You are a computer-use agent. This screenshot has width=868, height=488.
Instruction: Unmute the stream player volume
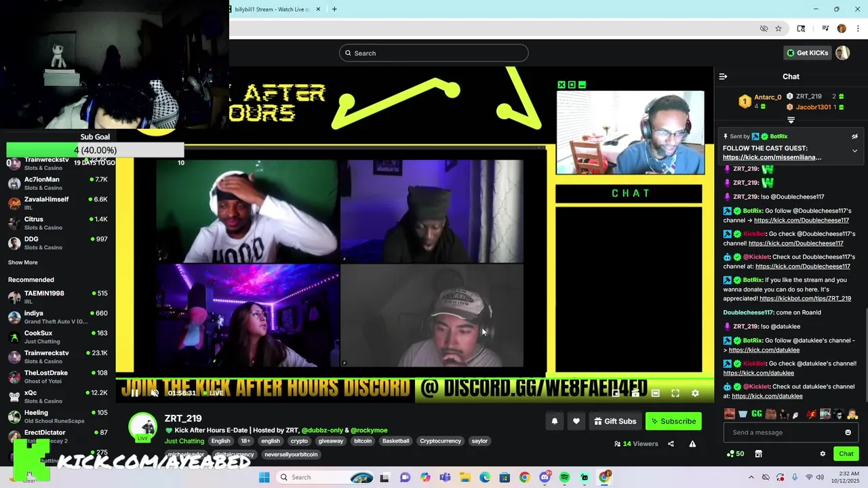click(x=155, y=393)
